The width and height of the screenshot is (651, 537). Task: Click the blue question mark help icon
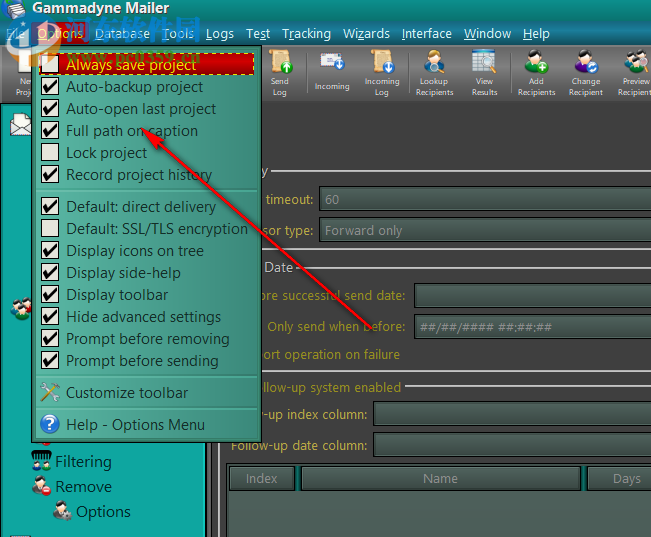pos(50,424)
